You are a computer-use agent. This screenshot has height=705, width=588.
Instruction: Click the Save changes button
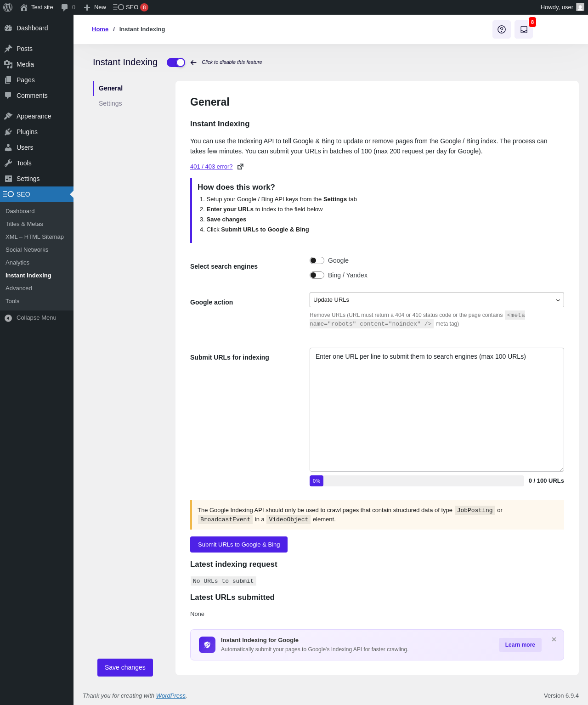[x=125, y=667]
